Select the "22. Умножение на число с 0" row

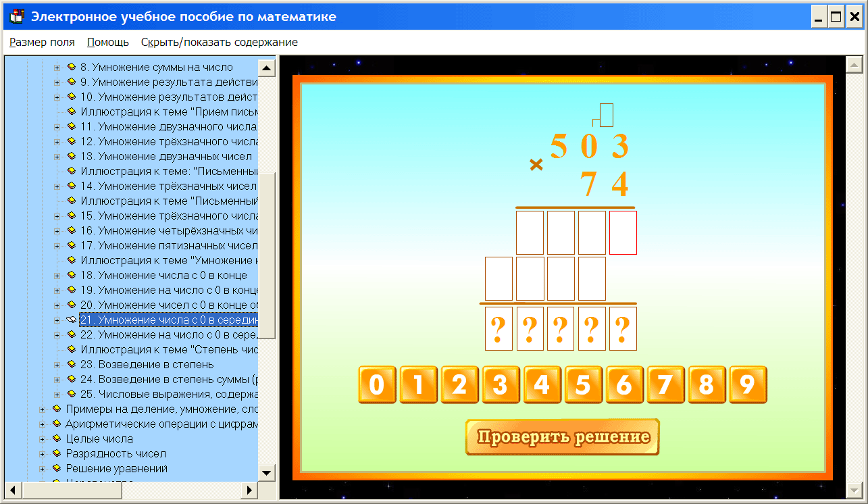click(168, 334)
